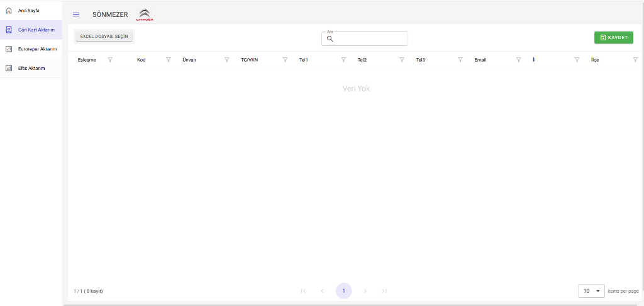The image size is (644, 306).
Task: Open filter for Tel1 column
Action: tap(343, 60)
